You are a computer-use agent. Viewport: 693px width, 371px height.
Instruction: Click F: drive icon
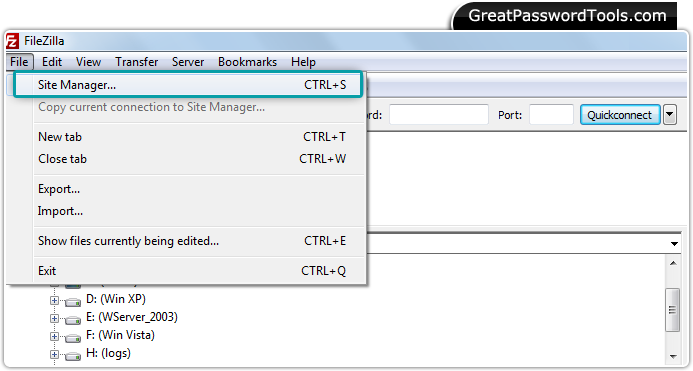coord(73,338)
